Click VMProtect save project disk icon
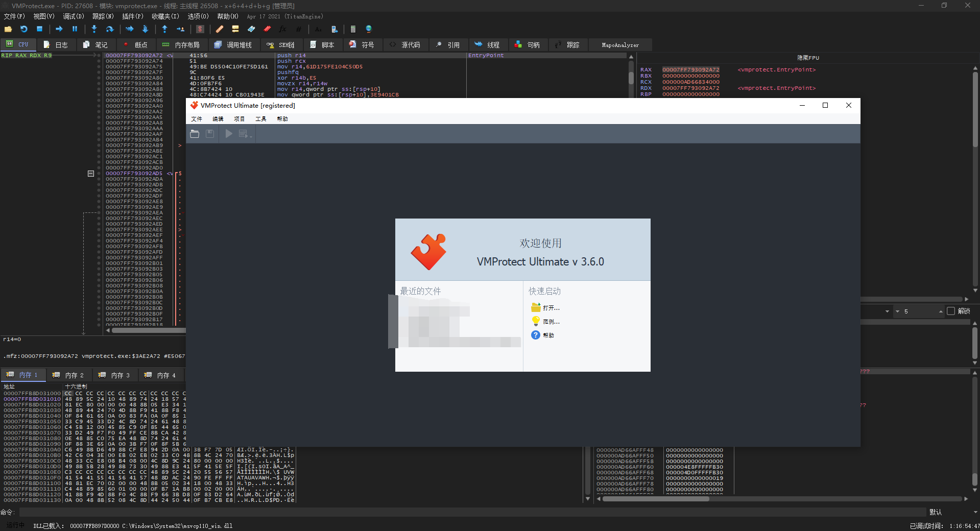The width and height of the screenshot is (980, 531). [x=210, y=134]
